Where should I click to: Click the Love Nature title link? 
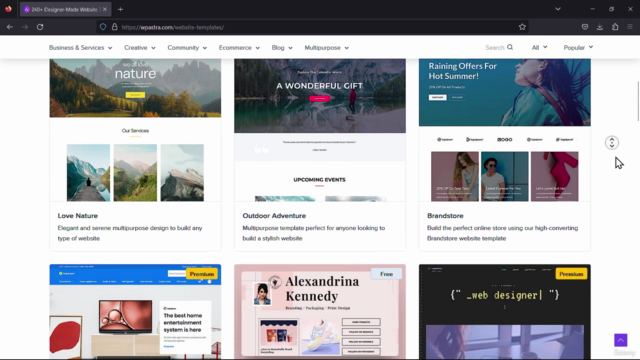(78, 216)
